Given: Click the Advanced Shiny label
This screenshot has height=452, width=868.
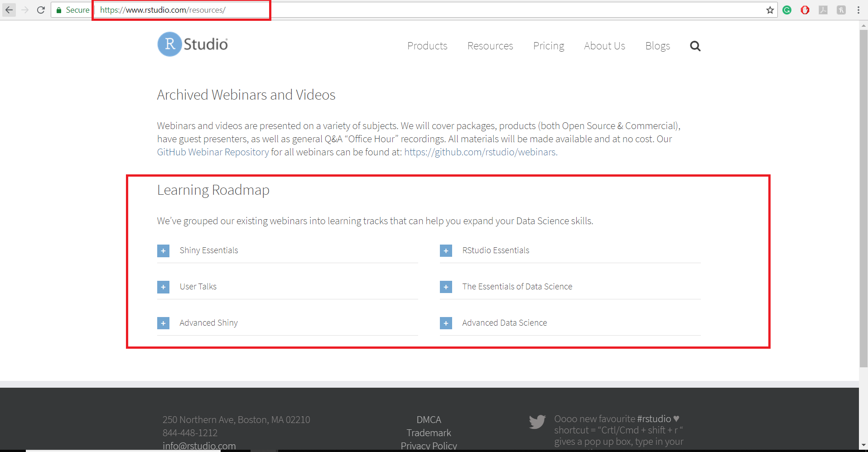Looking at the screenshot, I should pyautogui.click(x=209, y=323).
